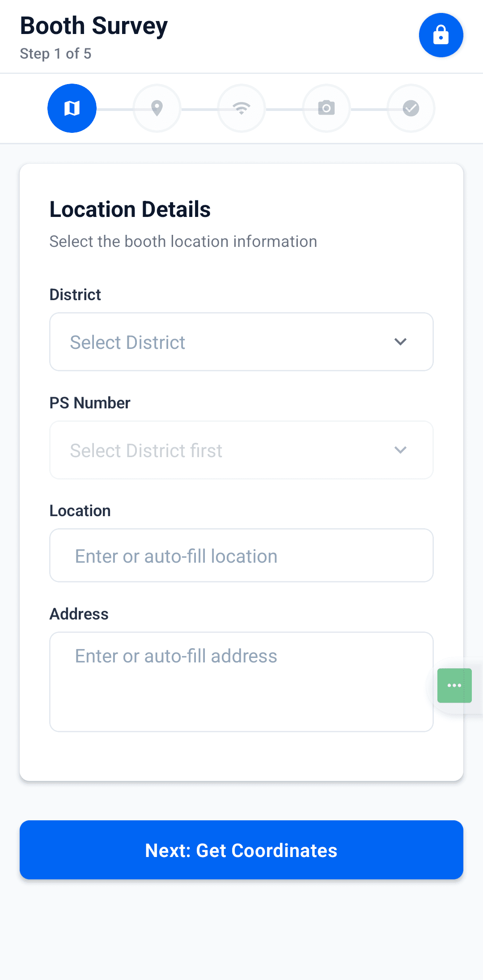Click the District field label
This screenshot has height=980, width=483.
coord(75,295)
